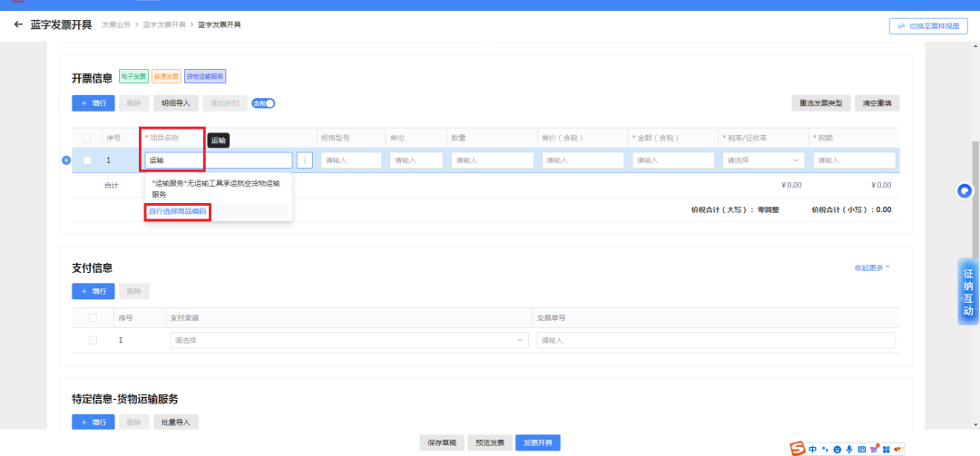Click the 保存草稿 button
Viewport: 980px width, 456px height.
click(442, 442)
